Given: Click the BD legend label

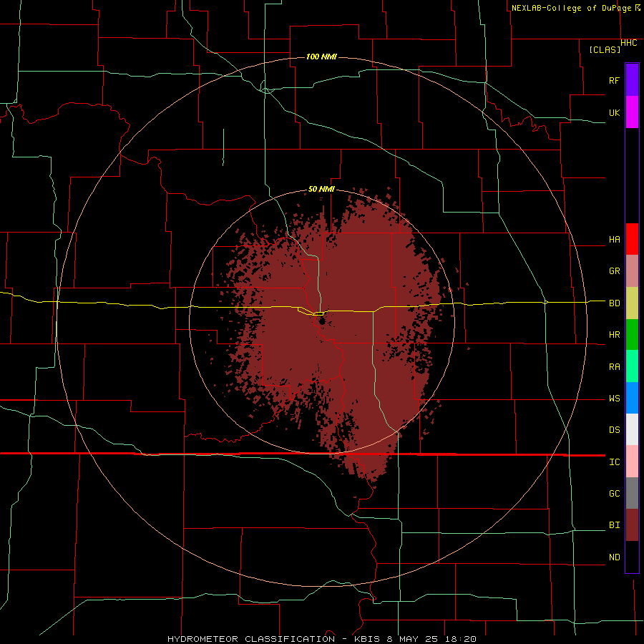Looking at the screenshot, I should pos(614,303).
